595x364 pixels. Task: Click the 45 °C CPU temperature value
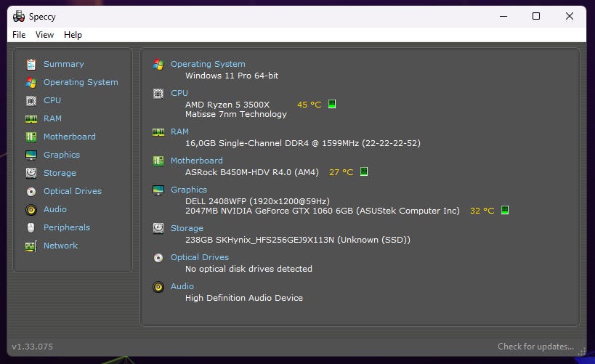coord(309,105)
